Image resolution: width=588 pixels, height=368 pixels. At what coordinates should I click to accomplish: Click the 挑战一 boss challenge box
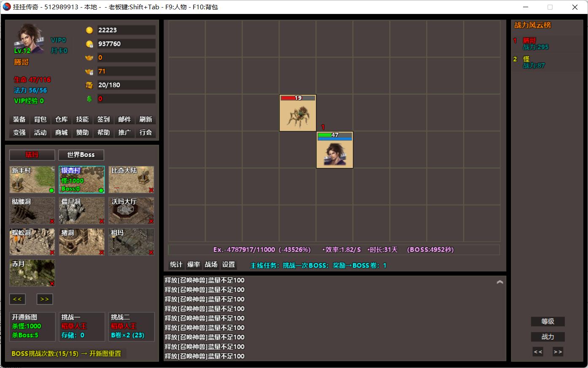82,327
